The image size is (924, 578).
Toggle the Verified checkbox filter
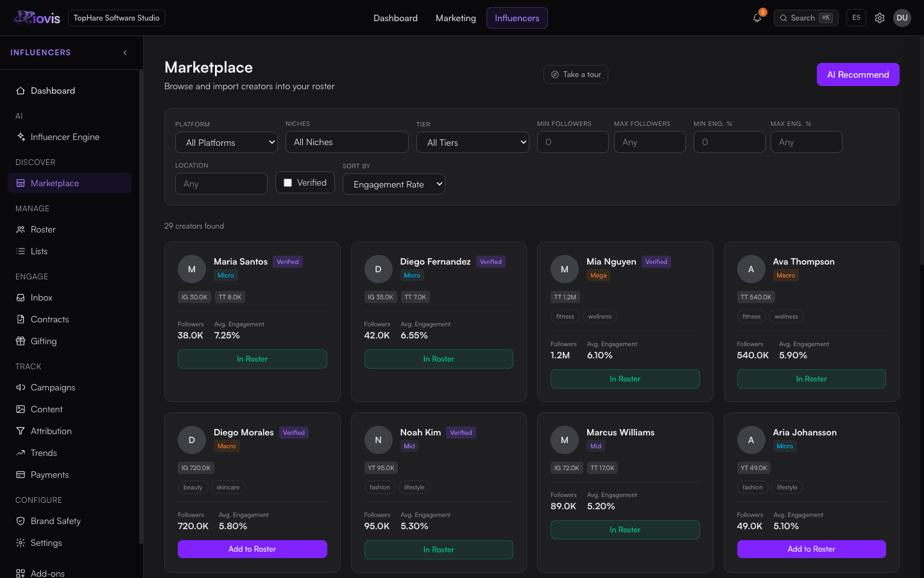click(288, 183)
